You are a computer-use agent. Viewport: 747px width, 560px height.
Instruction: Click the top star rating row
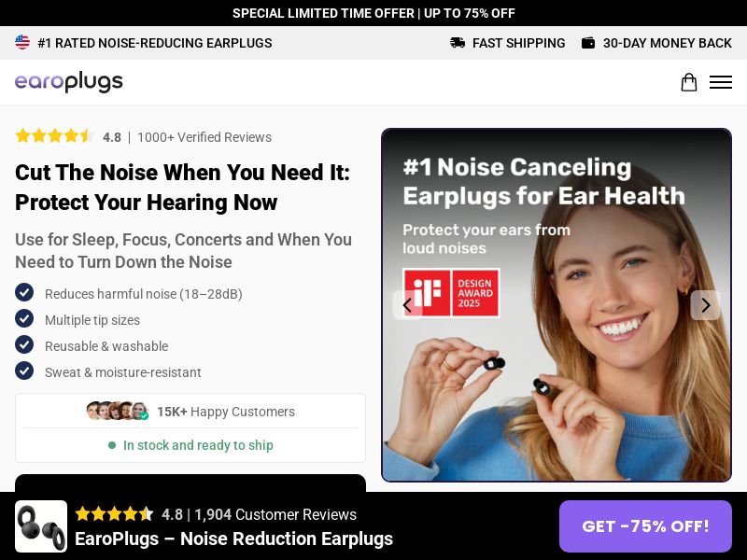53,136
